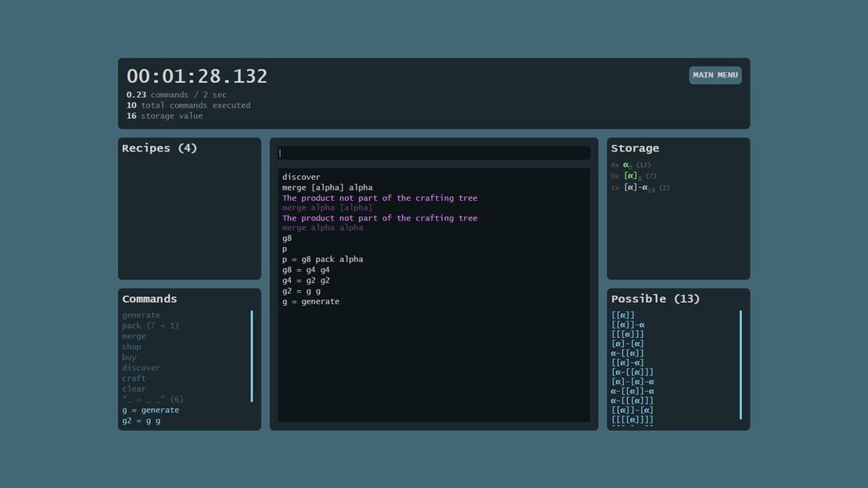This screenshot has width=868, height=488.
Task: Click the 'Recipes (4)' panel heading
Action: click(160, 149)
